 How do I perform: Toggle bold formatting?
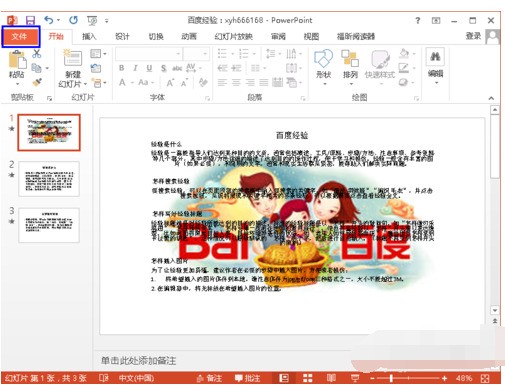pyautogui.click(x=122, y=68)
